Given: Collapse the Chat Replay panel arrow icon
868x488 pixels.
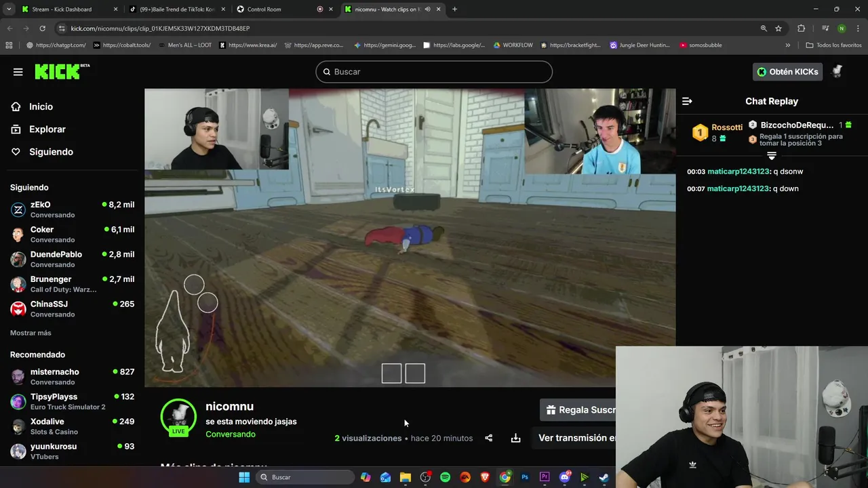Looking at the screenshot, I should click(x=687, y=101).
